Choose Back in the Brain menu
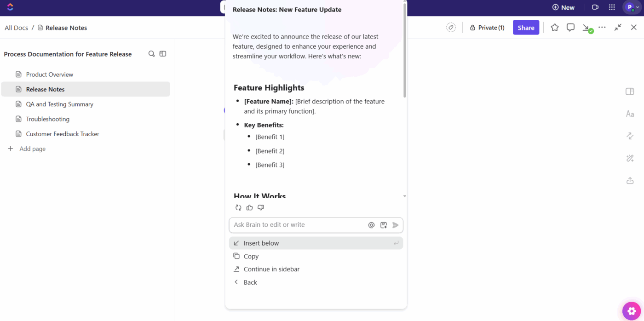 pos(250,282)
